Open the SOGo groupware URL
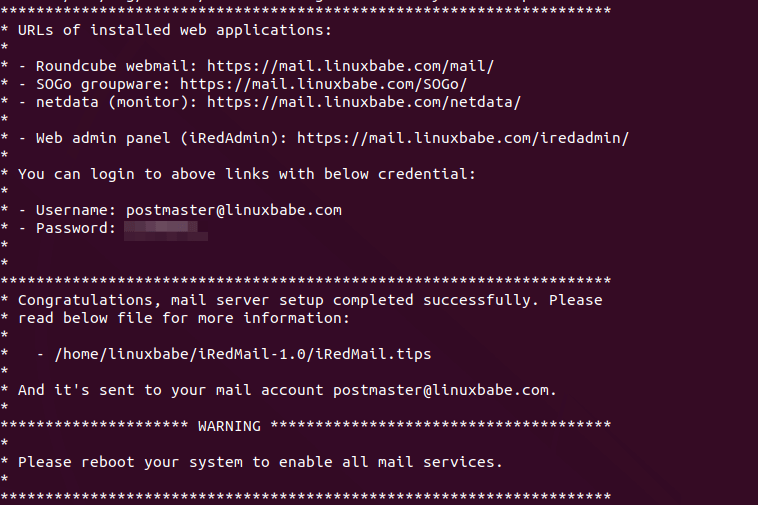 click(323, 84)
